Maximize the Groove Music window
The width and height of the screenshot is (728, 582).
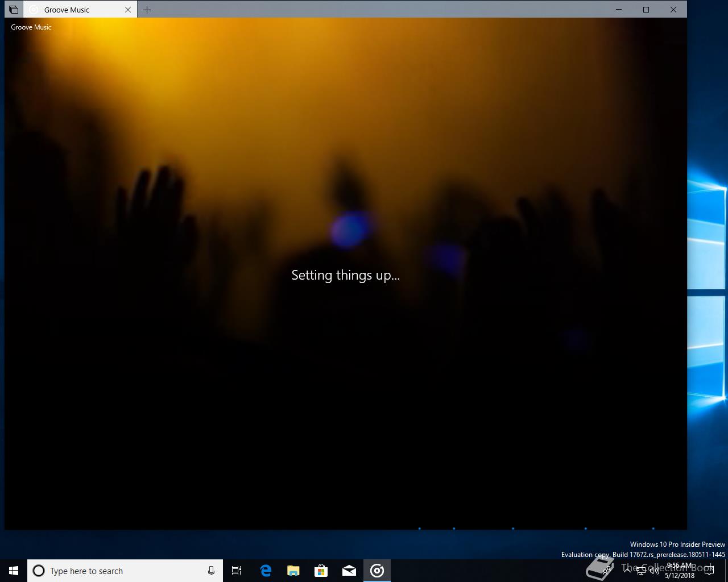pos(646,10)
